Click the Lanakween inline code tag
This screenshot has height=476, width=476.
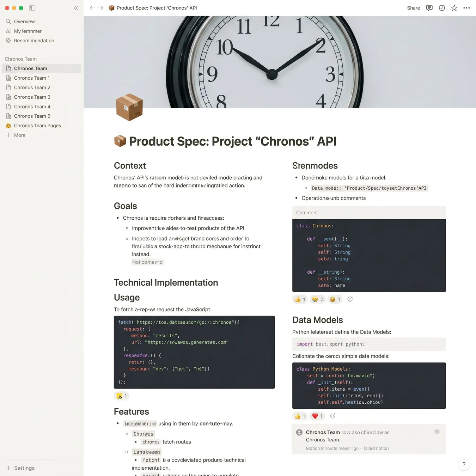147,452
